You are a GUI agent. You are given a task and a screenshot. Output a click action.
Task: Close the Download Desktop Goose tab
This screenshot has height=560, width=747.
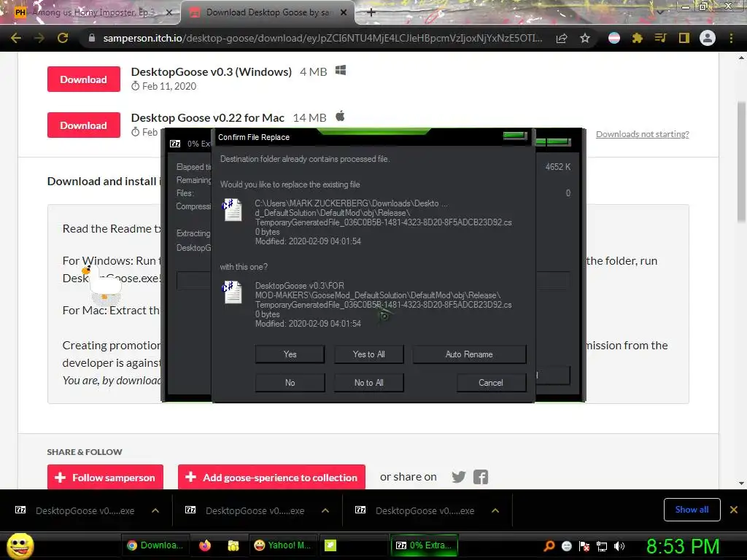tap(344, 12)
